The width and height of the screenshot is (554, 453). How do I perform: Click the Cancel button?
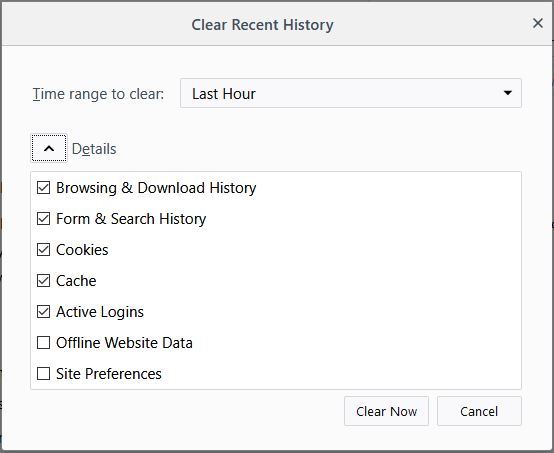pos(479,411)
